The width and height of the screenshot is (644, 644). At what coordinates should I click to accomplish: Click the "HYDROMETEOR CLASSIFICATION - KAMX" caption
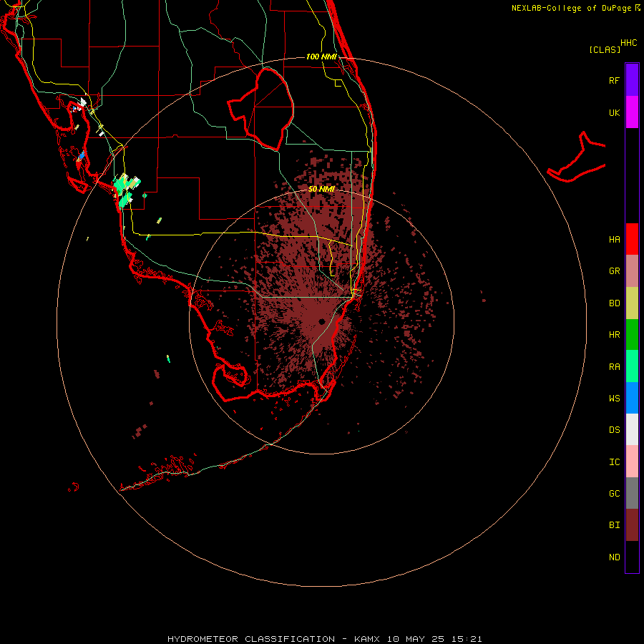(x=273, y=639)
